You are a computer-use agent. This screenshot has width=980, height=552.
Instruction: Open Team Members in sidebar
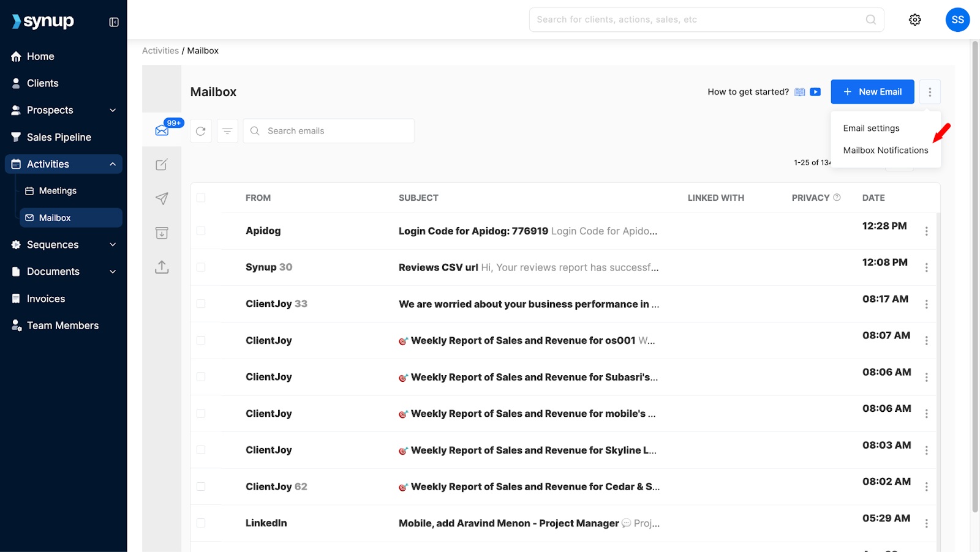tap(64, 326)
